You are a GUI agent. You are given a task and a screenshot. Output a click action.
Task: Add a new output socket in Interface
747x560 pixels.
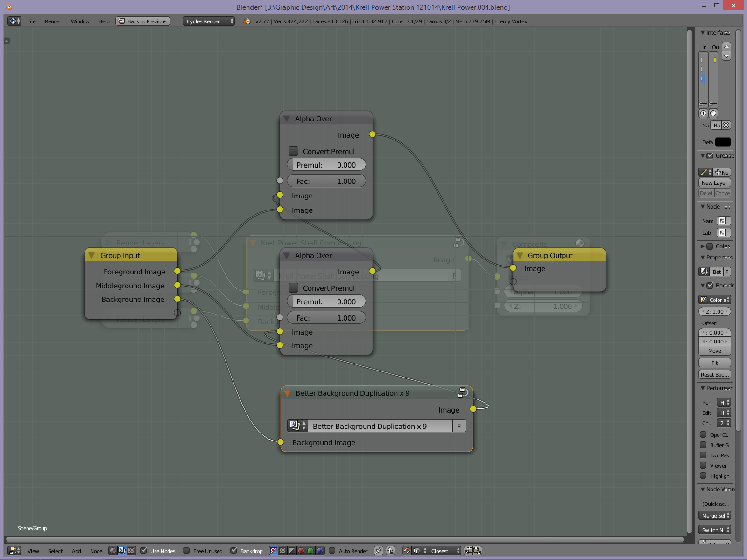(x=713, y=113)
